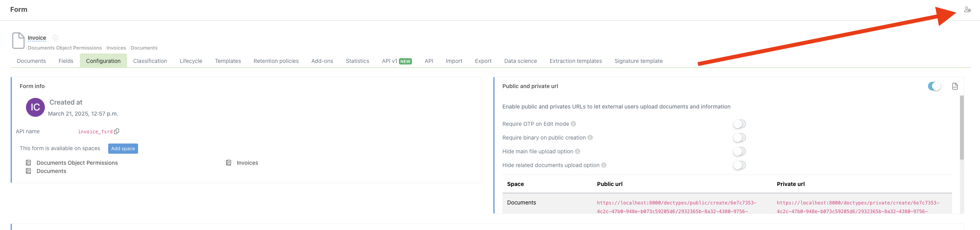This screenshot has height=230, width=980.
Task: Copy the invoice_fsrd API name
Action: point(117,131)
